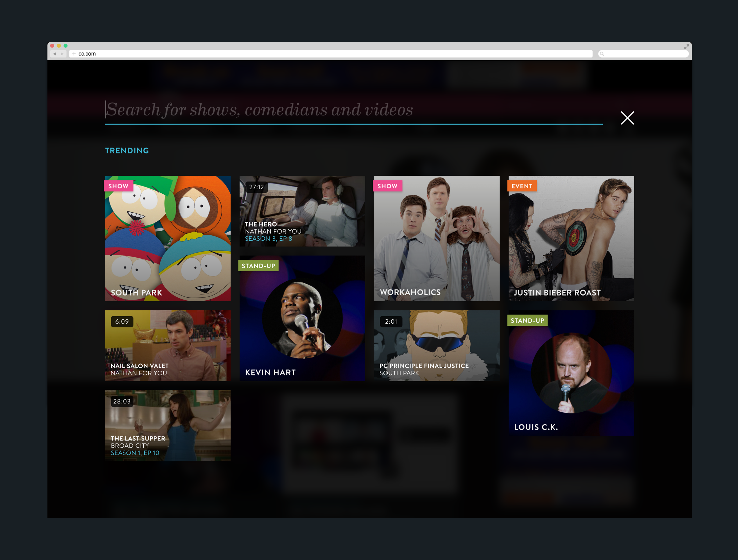Close the search overlay with X
The image size is (738, 560).
click(x=627, y=118)
